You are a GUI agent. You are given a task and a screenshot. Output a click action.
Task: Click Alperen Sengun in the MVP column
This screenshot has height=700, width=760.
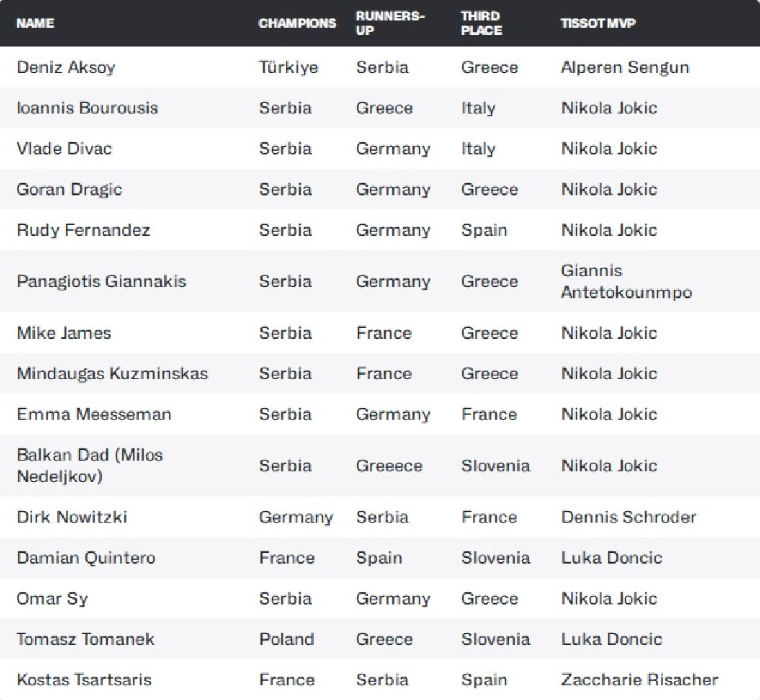coord(625,68)
